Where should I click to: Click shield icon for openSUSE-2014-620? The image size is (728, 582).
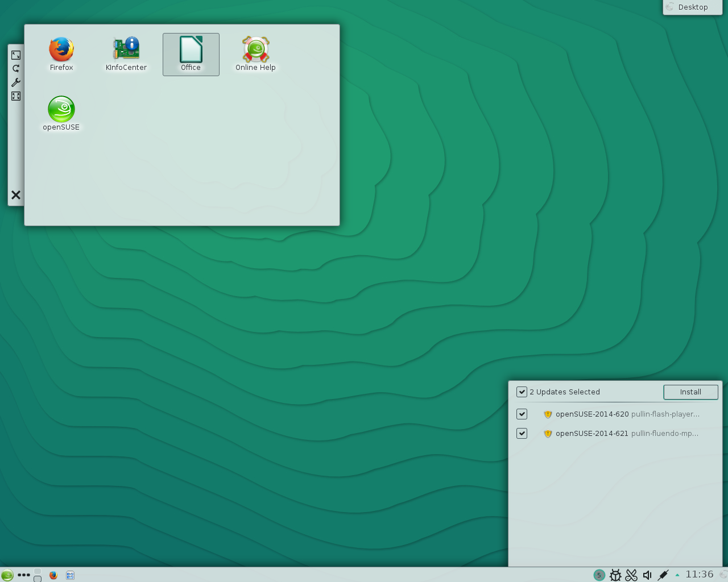[x=548, y=414]
